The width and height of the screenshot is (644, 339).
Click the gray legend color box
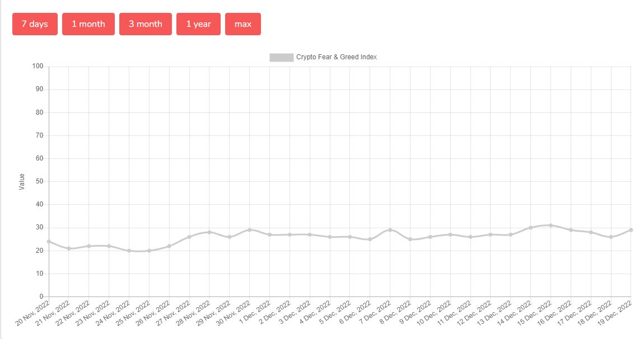(281, 57)
